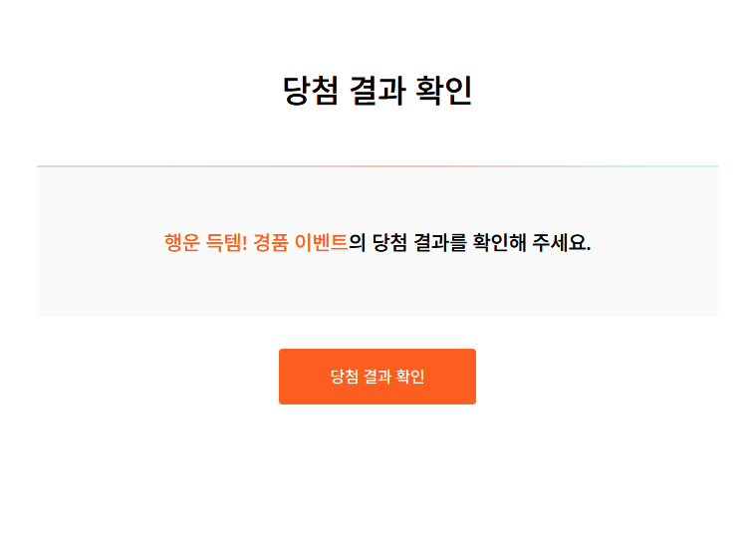
Task: Click the word 확인 in the large heading
Action: point(443,91)
